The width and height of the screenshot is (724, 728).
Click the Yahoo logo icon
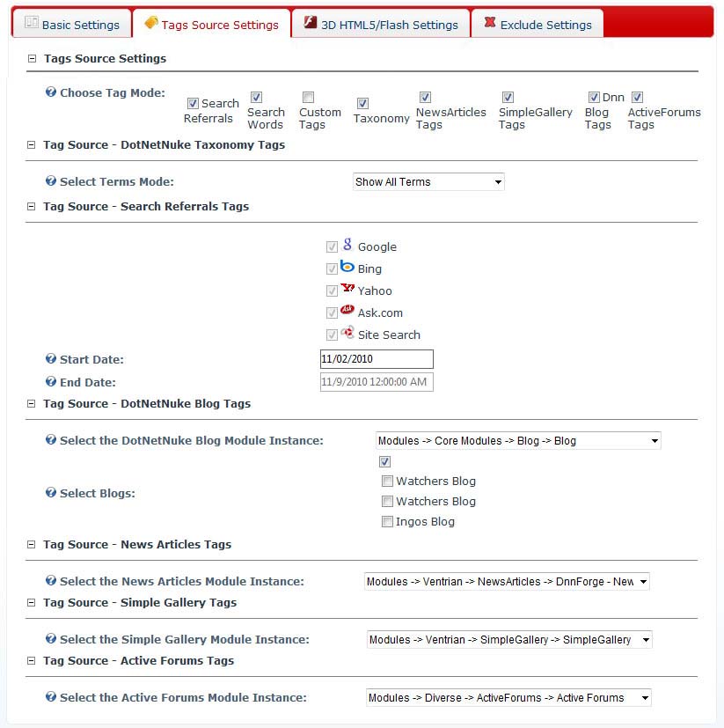click(347, 288)
